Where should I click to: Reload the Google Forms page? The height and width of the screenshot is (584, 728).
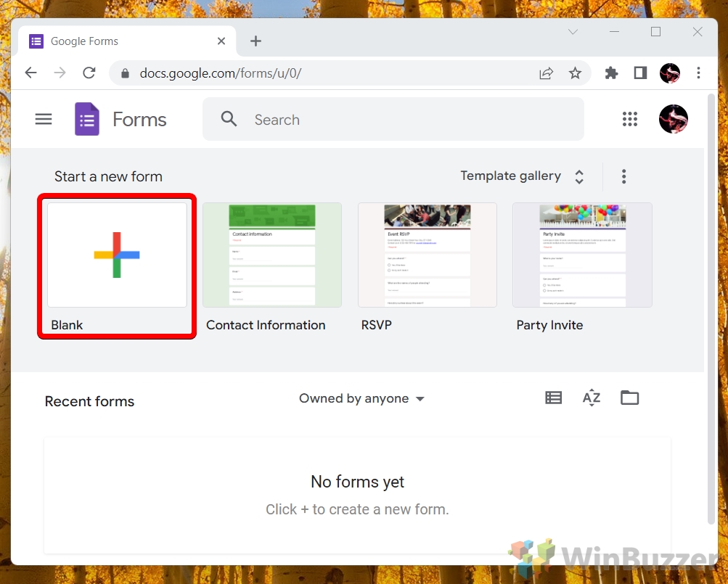89,73
